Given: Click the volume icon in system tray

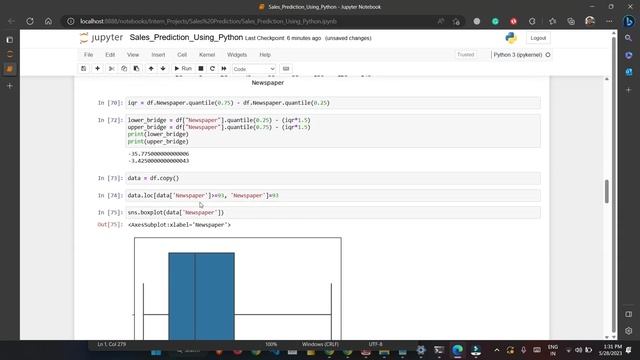Looking at the screenshot, I should click(578, 350).
